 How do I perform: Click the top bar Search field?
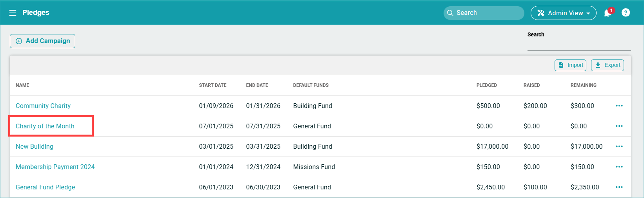[x=484, y=13]
